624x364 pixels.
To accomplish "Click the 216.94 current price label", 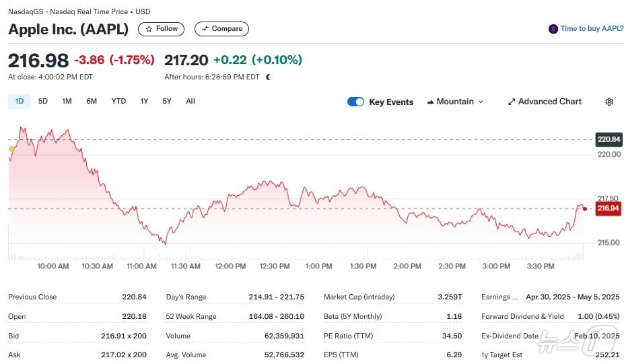I will tap(608, 209).
